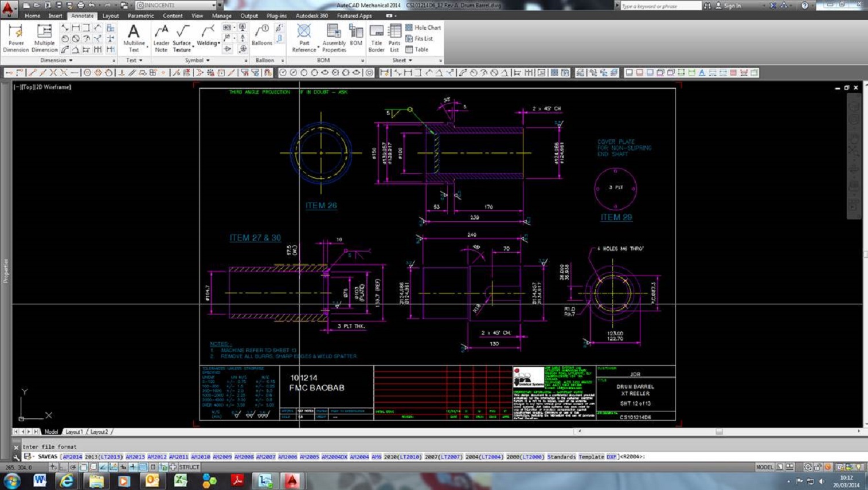Open the Manage ribbon tab

click(221, 15)
